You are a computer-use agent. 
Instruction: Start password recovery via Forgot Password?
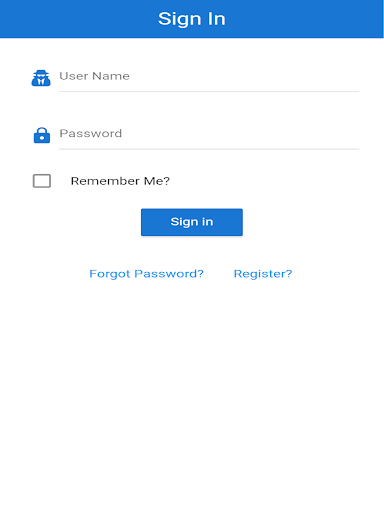click(146, 274)
